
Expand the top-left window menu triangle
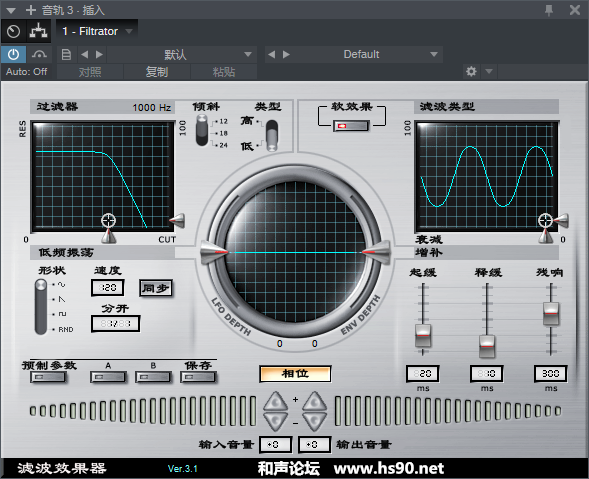[x=11, y=11]
